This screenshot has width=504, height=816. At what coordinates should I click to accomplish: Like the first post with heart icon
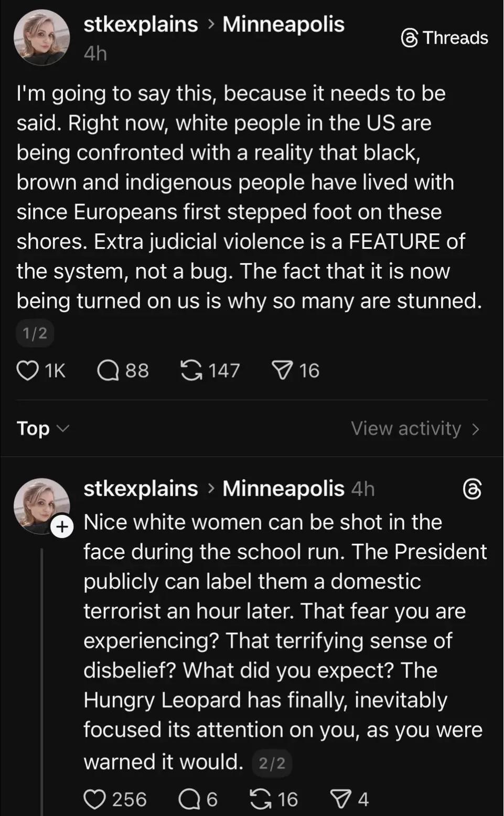click(28, 370)
